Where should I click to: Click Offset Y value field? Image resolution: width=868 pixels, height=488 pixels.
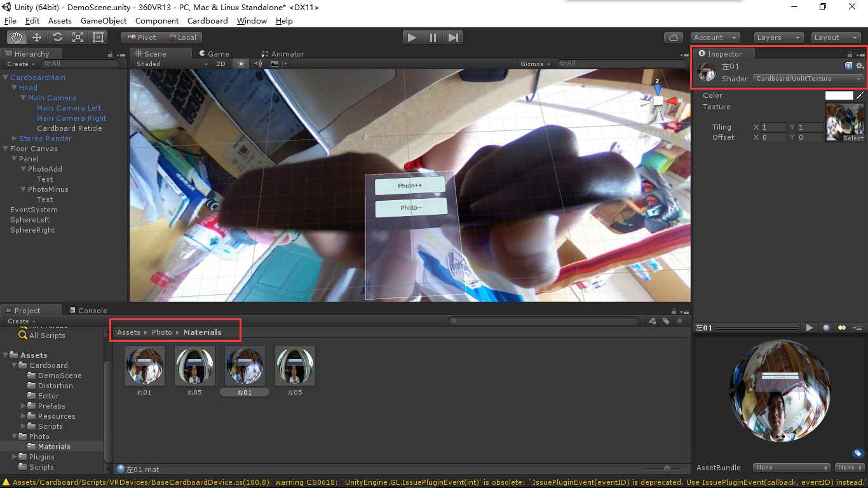pos(810,137)
